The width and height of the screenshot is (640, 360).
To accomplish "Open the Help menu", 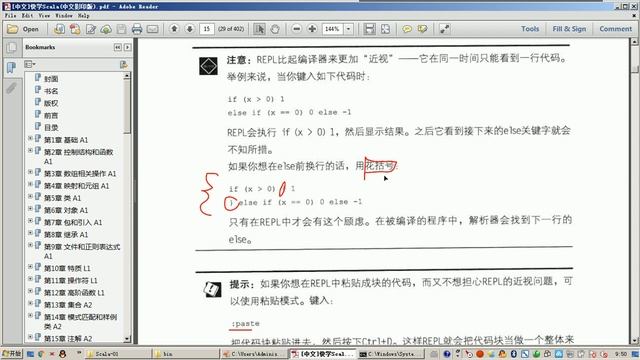I will pos(83,16).
